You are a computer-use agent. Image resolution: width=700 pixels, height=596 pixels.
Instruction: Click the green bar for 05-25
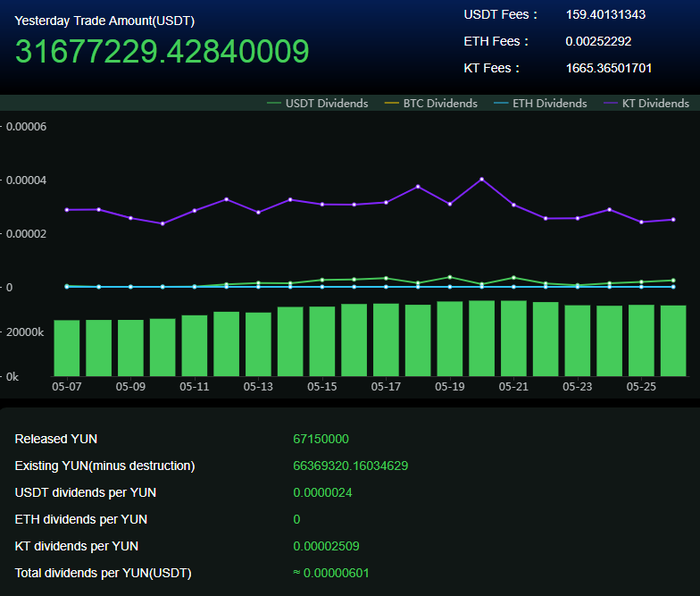pos(641,340)
